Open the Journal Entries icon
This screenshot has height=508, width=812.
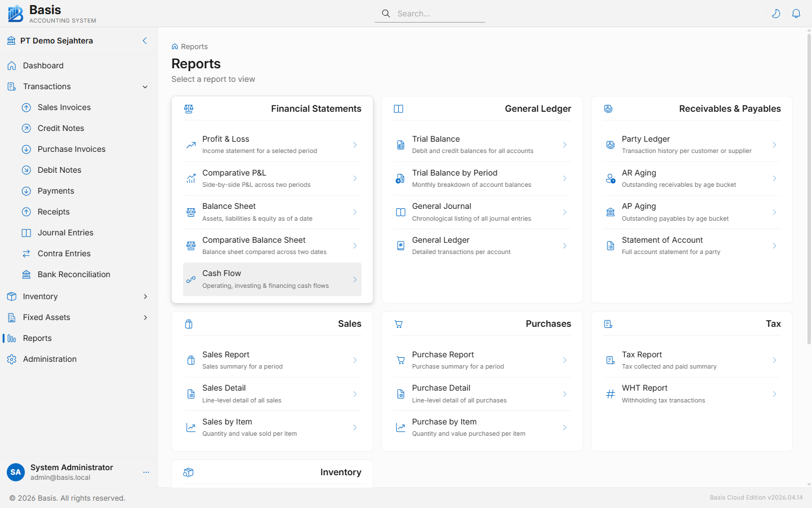[x=26, y=233]
